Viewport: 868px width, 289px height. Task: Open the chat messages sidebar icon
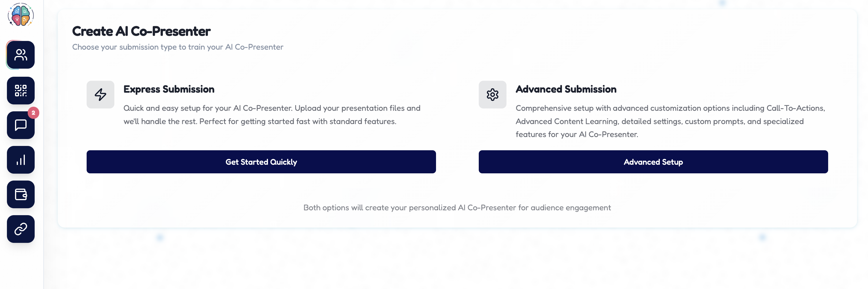21,125
